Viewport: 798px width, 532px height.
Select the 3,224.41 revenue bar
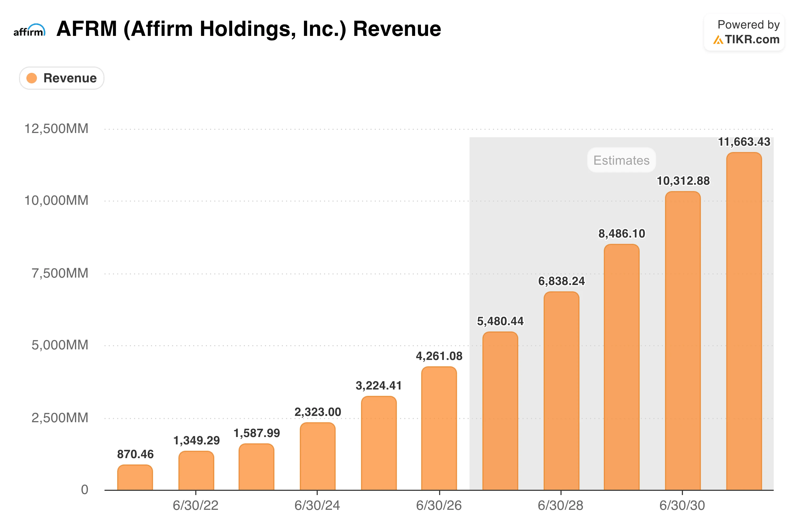coord(379,443)
